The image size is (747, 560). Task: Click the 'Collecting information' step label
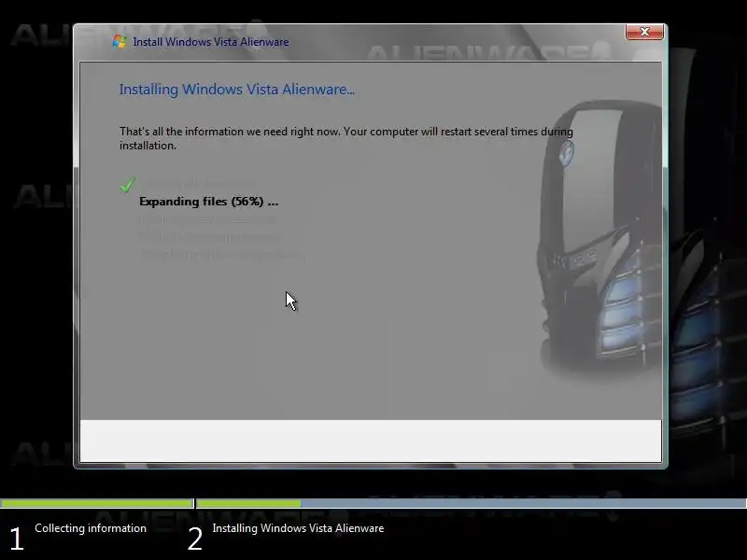click(91, 528)
